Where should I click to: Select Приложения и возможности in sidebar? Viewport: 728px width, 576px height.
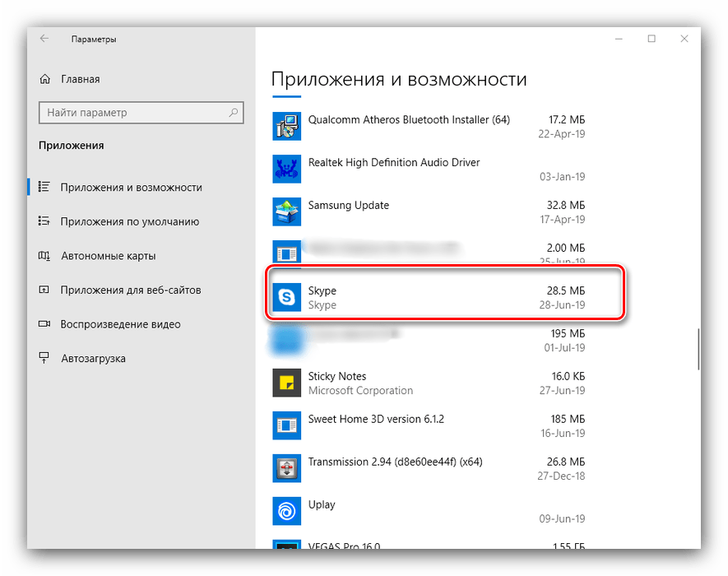click(x=131, y=188)
